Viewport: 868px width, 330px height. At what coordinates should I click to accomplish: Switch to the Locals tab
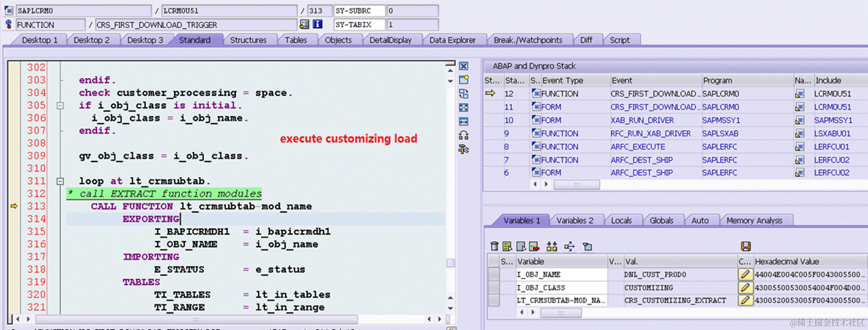coord(621,220)
